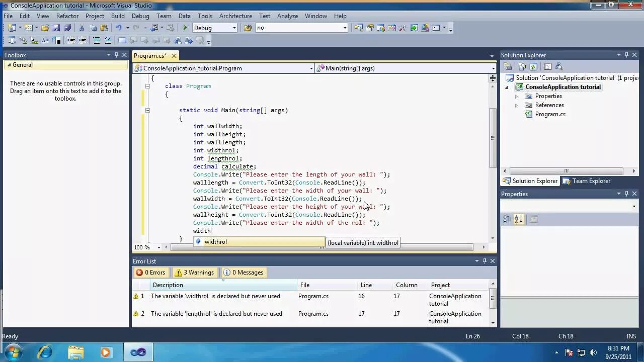The height and width of the screenshot is (362, 644).
Task: Open Internet Explorer from the taskbar
Action: 45,352
